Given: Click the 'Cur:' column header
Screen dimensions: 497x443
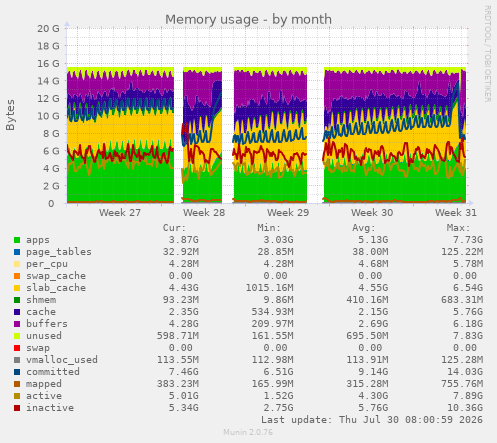Looking at the screenshot, I should point(174,228).
